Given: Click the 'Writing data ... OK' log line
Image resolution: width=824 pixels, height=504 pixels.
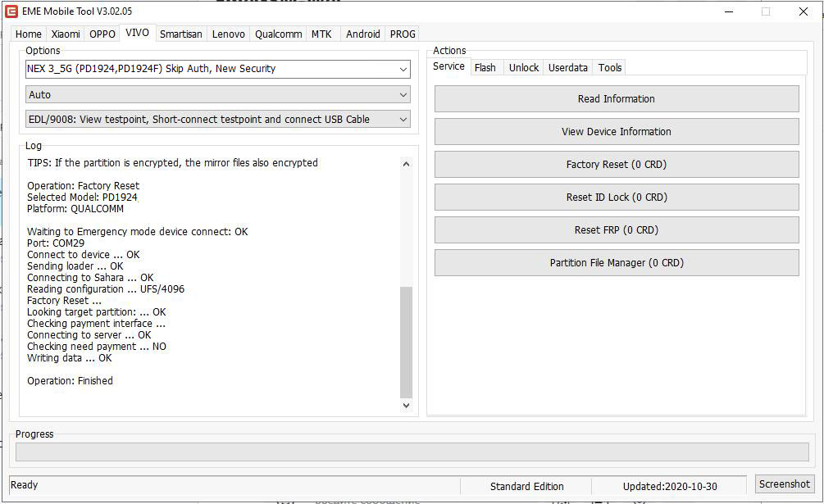Looking at the screenshot, I should pos(70,358).
